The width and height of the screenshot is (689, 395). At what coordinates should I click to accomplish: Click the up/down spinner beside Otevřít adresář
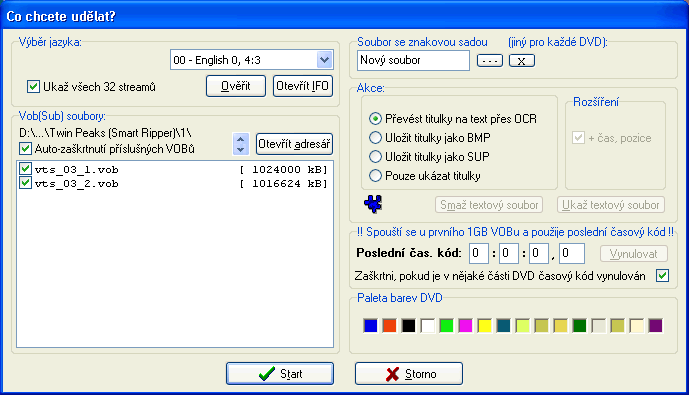pos(240,144)
